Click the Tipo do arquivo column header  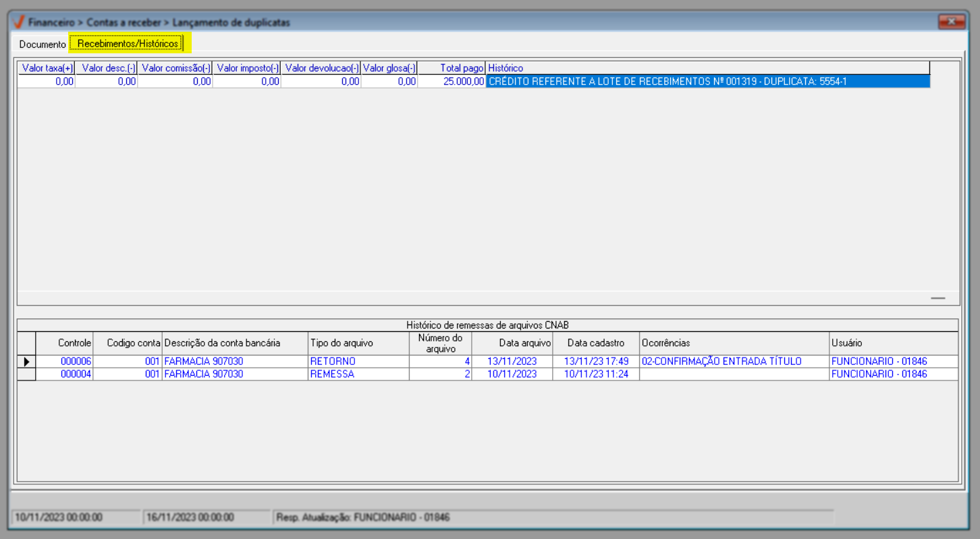click(358, 343)
